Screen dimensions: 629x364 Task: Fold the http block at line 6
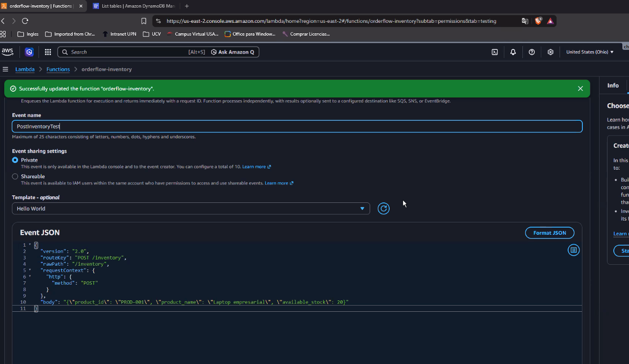[x=30, y=277]
